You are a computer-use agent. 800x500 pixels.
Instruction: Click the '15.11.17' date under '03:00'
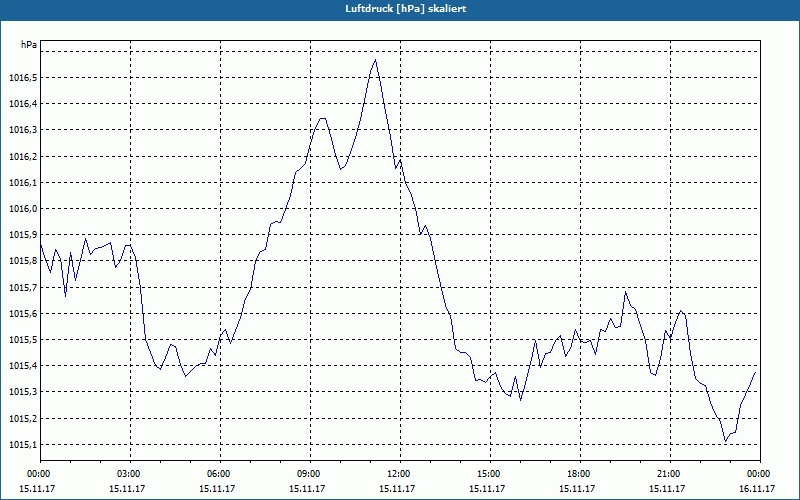[x=127, y=488]
